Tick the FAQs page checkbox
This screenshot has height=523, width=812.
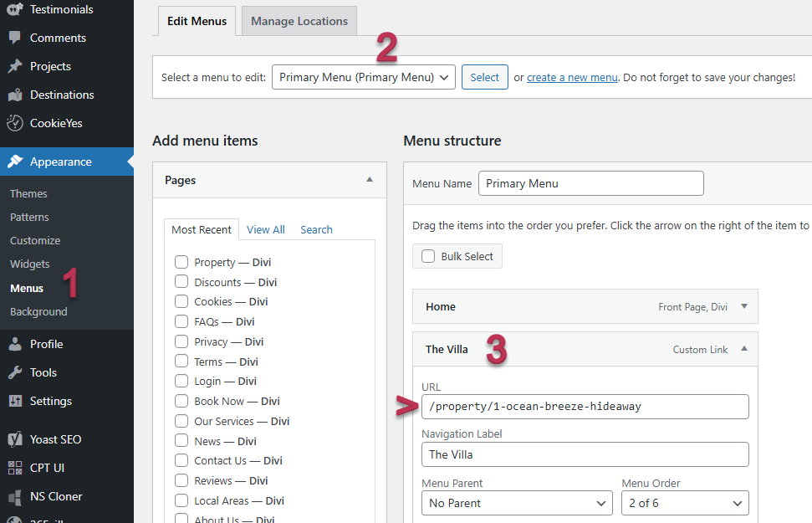point(181,321)
